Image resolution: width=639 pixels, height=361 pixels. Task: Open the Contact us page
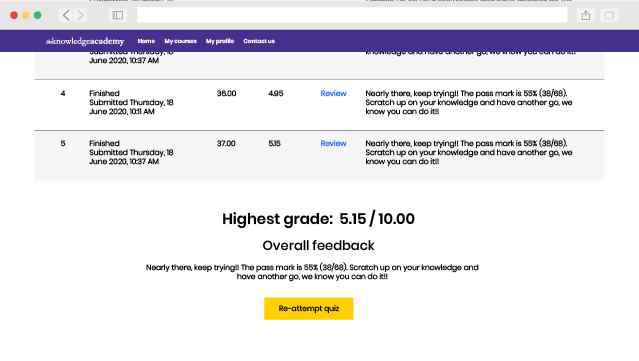[x=259, y=41]
